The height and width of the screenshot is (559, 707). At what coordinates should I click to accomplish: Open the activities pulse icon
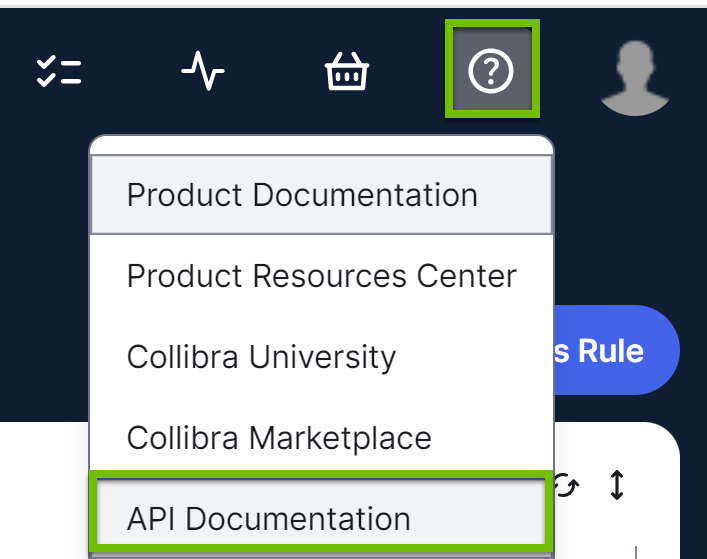point(203,71)
